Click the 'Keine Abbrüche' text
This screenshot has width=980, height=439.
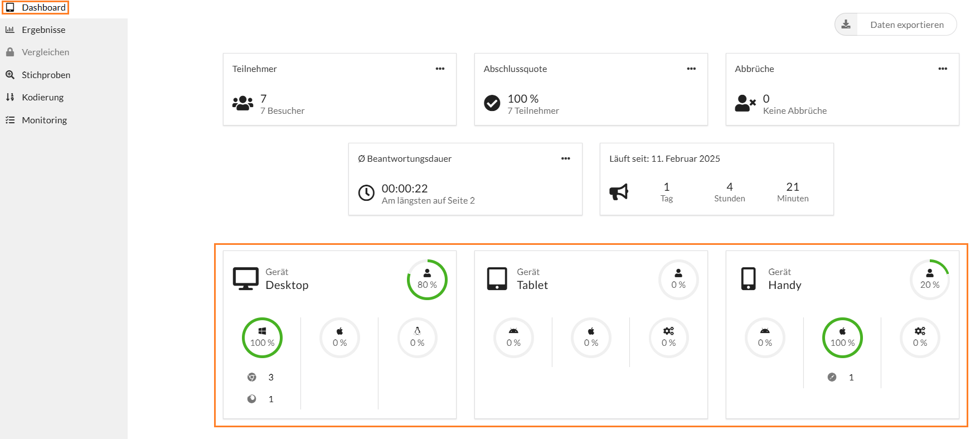pos(795,111)
